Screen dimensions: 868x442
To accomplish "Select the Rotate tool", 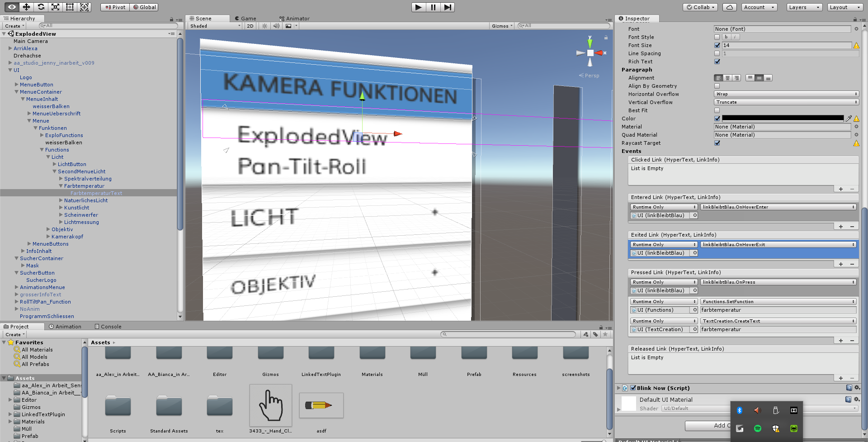I will coord(41,7).
